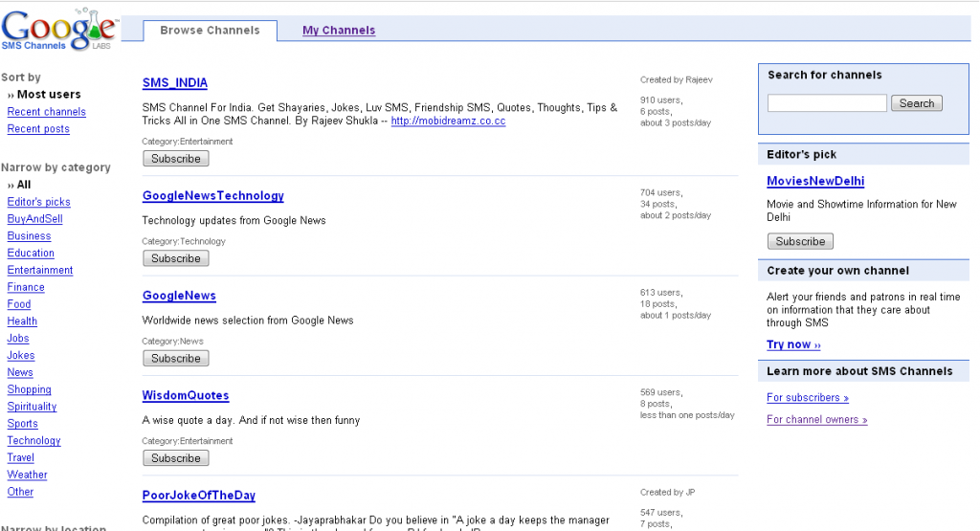Sort by Recent posts
This screenshot has height=531, width=980.
pyautogui.click(x=38, y=129)
